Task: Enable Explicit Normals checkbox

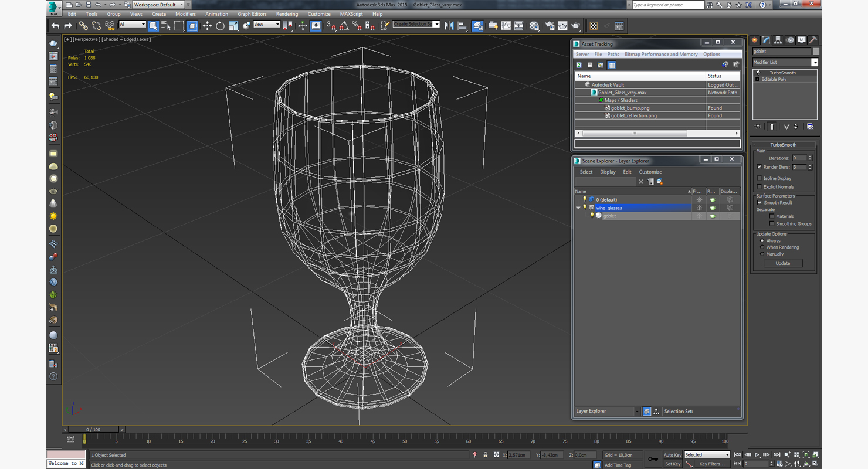Action: click(759, 187)
